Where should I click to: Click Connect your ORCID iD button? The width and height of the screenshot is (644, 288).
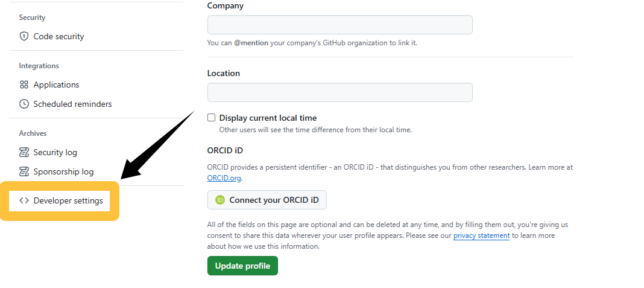(267, 200)
